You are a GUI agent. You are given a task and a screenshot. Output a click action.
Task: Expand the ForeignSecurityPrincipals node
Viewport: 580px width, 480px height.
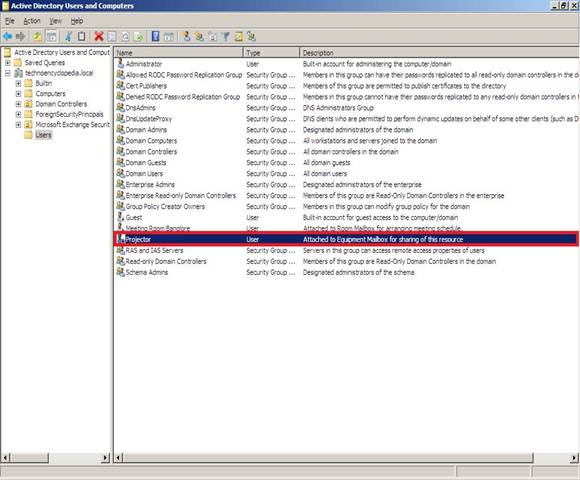pos(18,114)
